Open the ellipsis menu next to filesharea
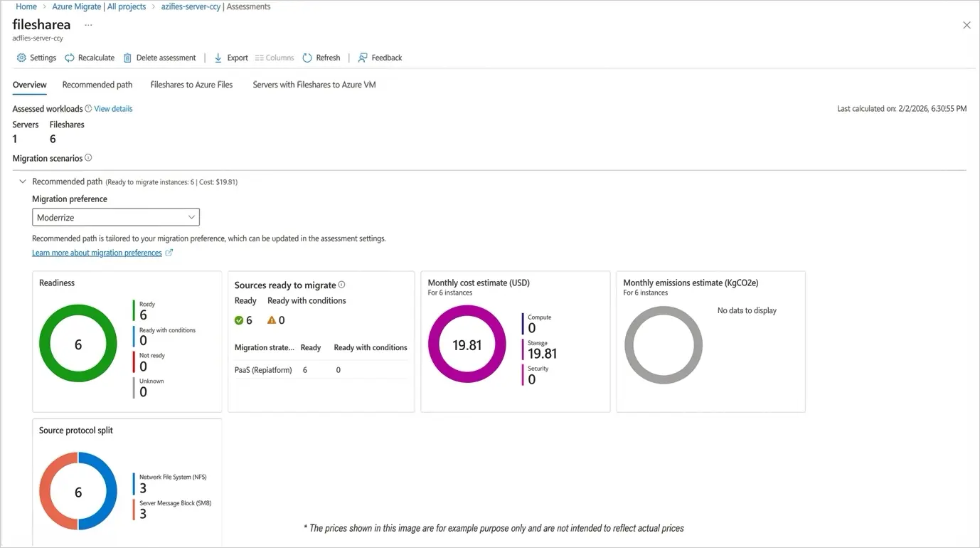The width and height of the screenshot is (980, 548). (x=88, y=24)
